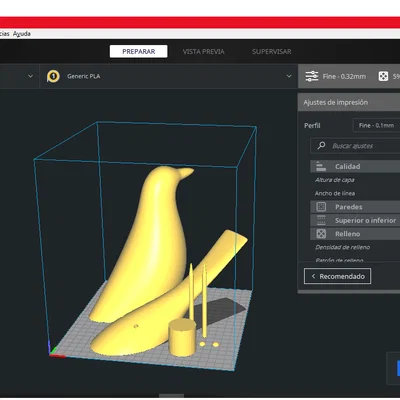This screenshot has height=400, width=400.
Task: Click the extruder 1 material icon
Action: [x=53, y=76]
